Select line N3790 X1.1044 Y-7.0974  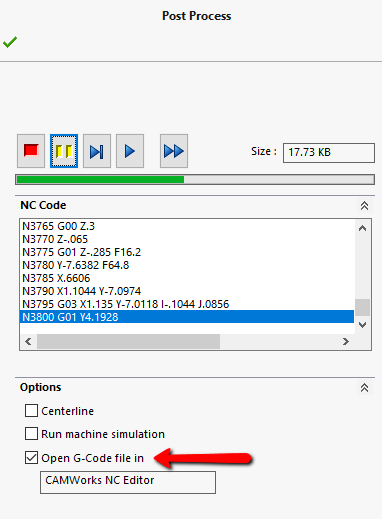187,291
